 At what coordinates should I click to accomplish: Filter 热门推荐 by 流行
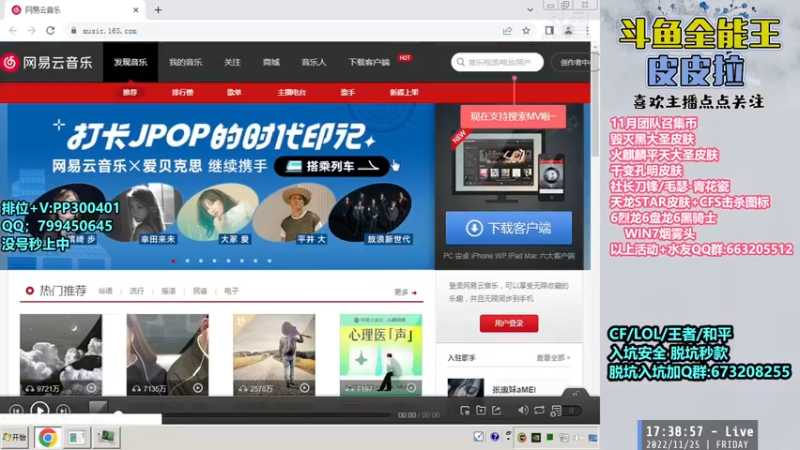pos(137,291)
